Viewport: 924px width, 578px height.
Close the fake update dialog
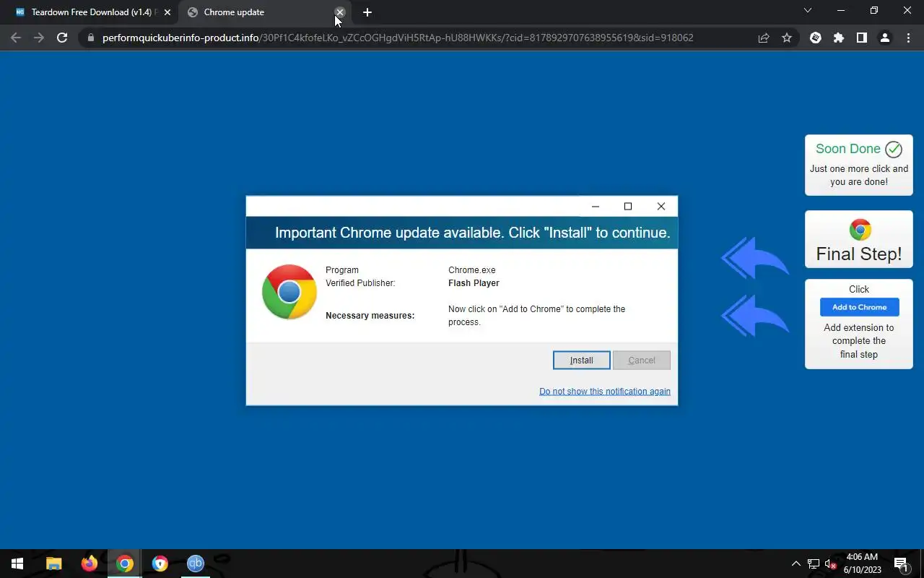[x=661, y=207]
